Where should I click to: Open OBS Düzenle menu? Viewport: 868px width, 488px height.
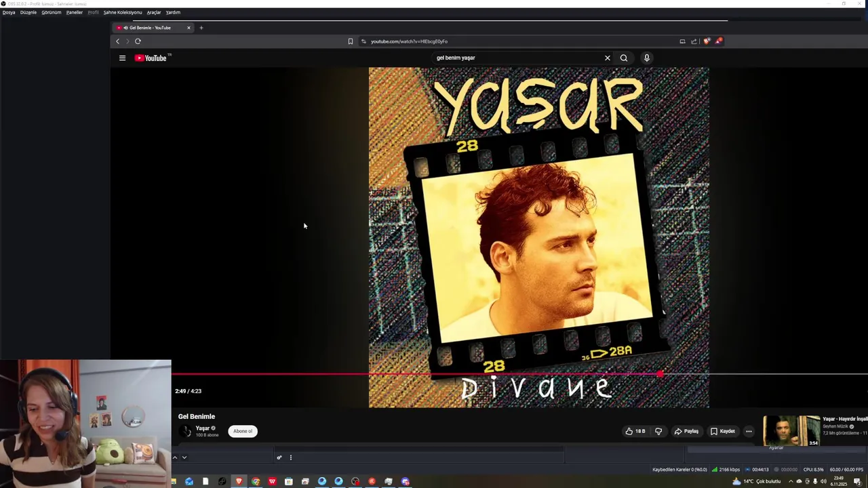[x=28, y=12]
